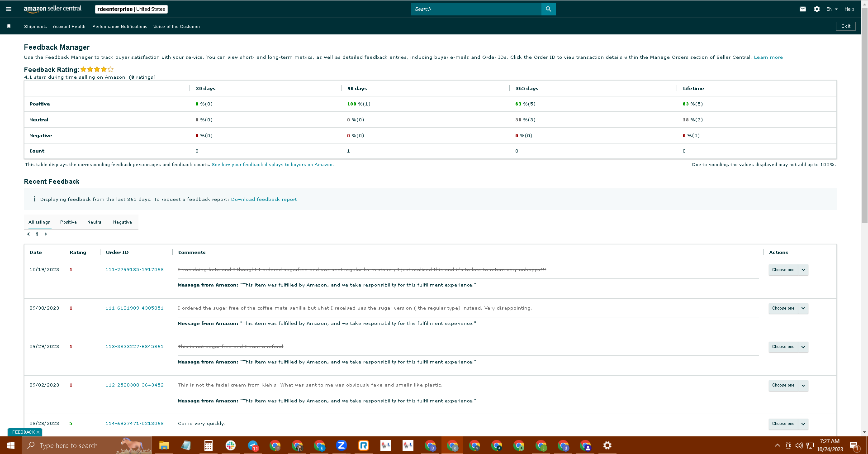Click the taskbar clock showing 7:27 AM
Image resolution: width=868 pixels, height=454 pixels.
point(830,445)
